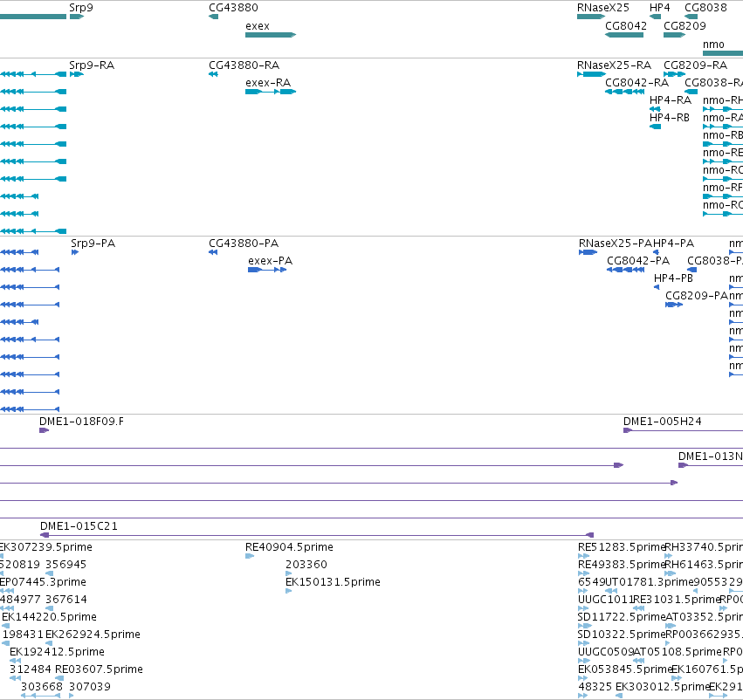
Task: Select the RE51283.5prime EST label
Action: tap(622, 547)
